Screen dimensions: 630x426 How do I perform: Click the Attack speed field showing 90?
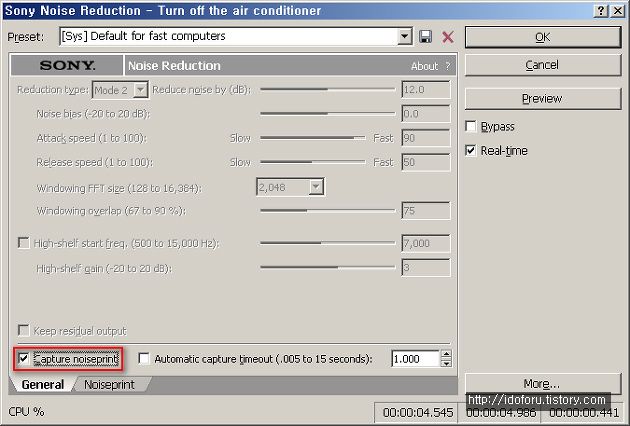[x=426, y=138]
